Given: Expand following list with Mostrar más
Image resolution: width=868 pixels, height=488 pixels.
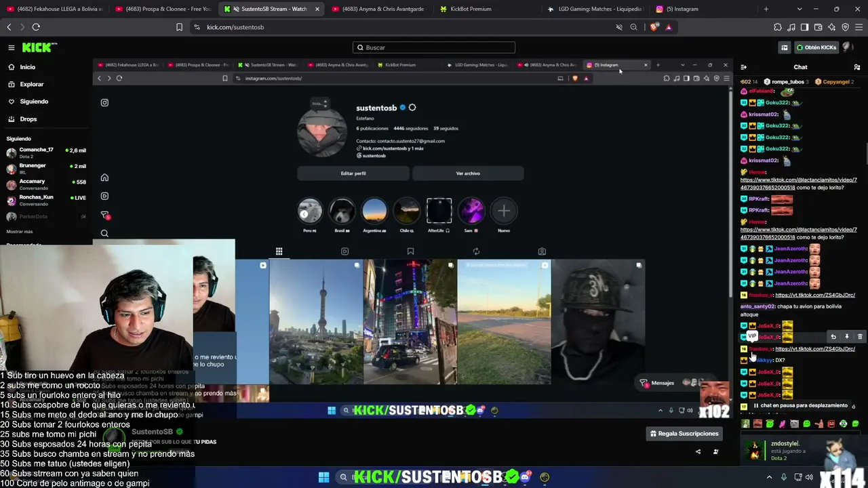Looking at the screenshot, I should coord(19,232).
